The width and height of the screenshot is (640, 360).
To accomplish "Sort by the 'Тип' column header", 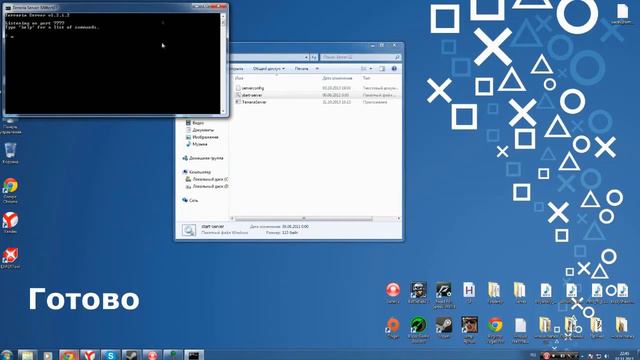I will pyautogui.click(x=366, y=78).
